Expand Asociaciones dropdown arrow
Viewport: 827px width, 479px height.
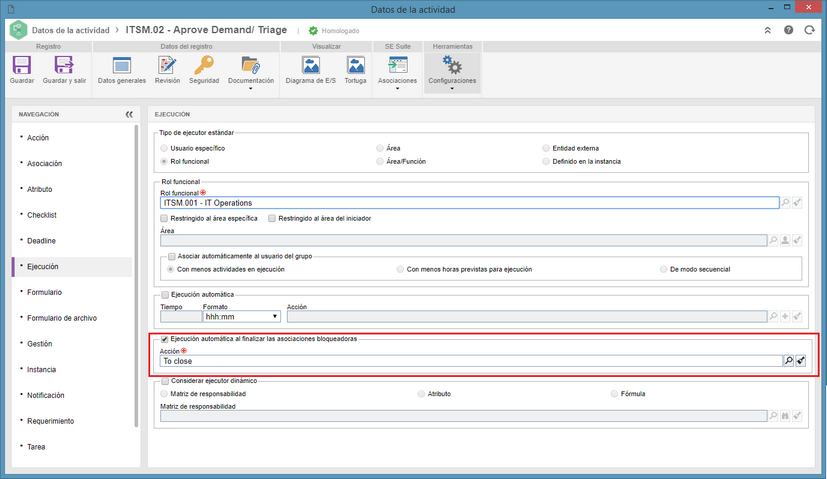(398, 89)
